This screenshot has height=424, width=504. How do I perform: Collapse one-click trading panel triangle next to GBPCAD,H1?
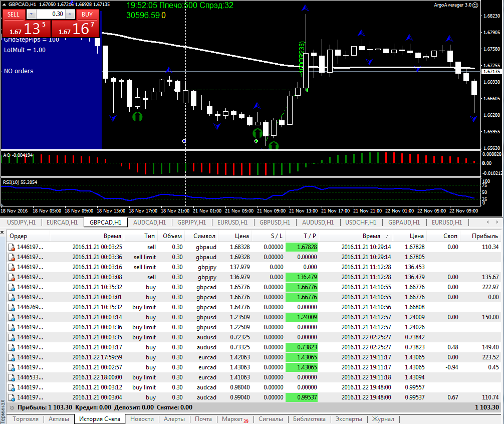[x=4, y=5]
